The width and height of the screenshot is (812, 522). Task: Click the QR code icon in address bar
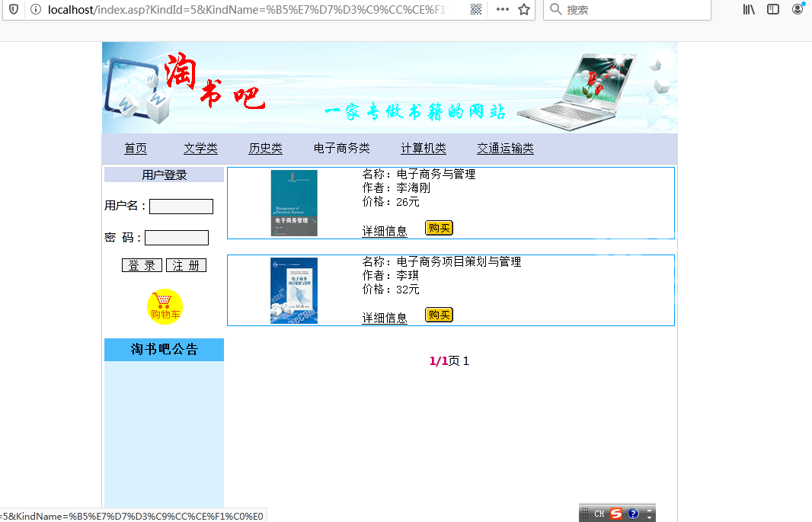click(476, 9)
